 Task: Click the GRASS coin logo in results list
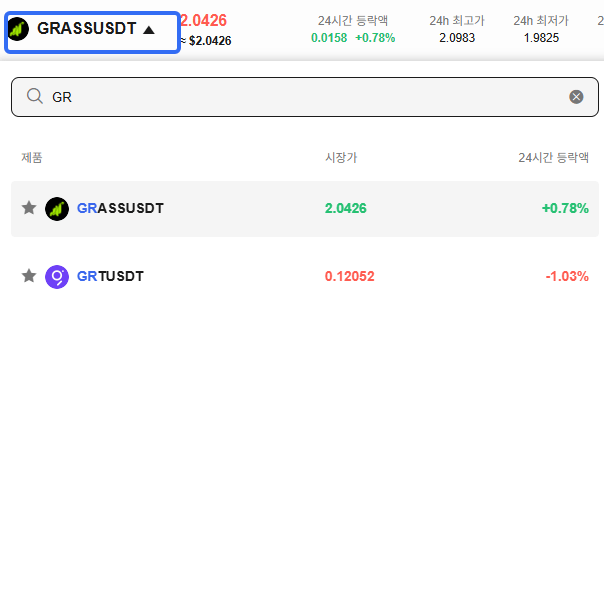coord(57,209)
